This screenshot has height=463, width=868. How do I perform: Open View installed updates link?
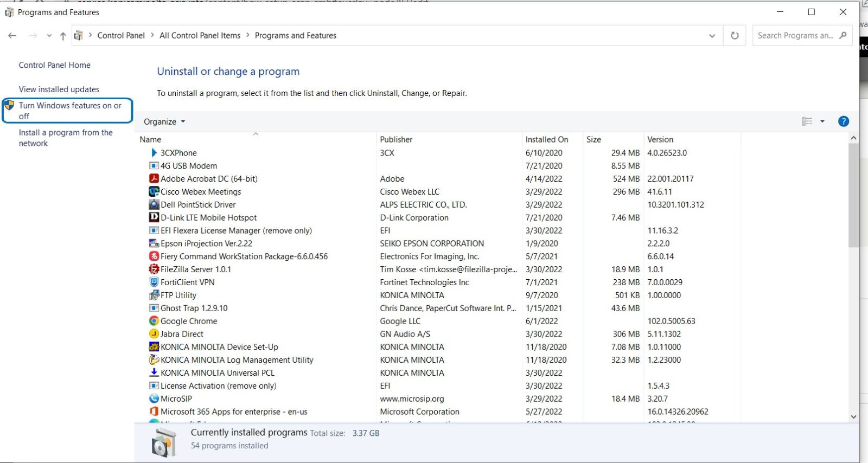pos(59,89)
